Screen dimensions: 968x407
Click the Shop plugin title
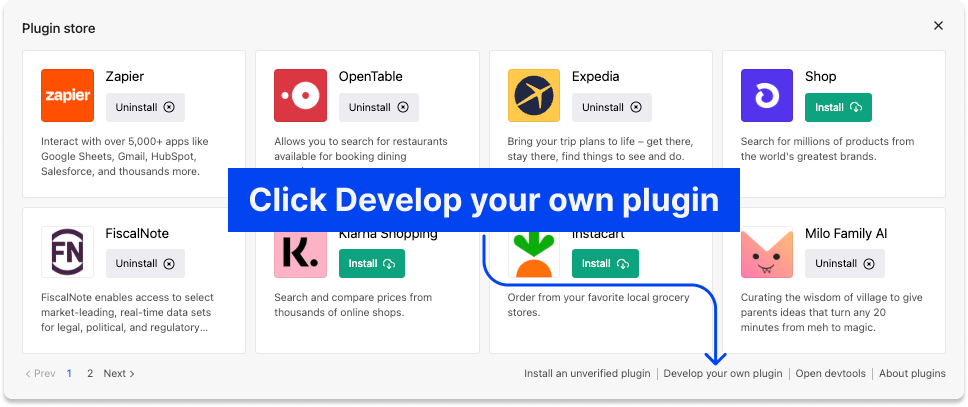[820, 77]
